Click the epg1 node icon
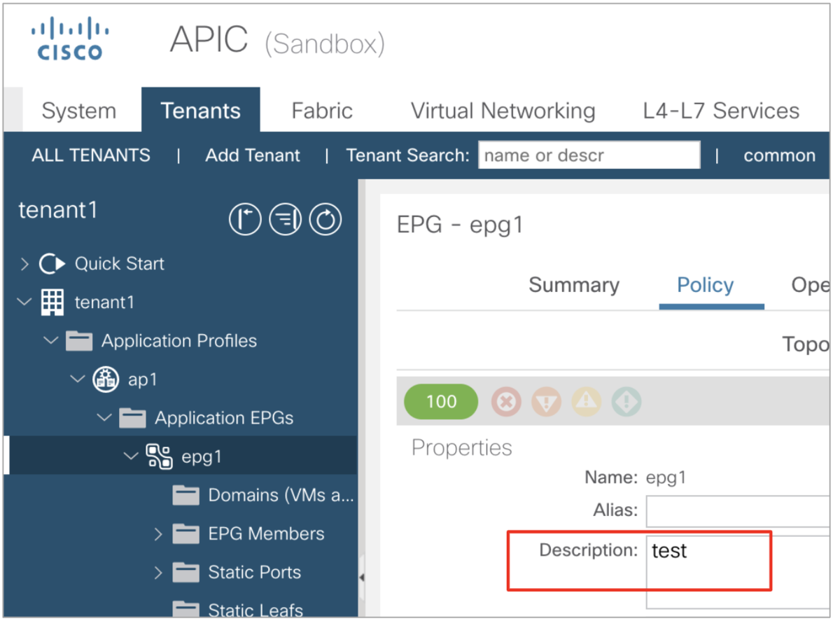840x628 pixels. coord(159,456)
